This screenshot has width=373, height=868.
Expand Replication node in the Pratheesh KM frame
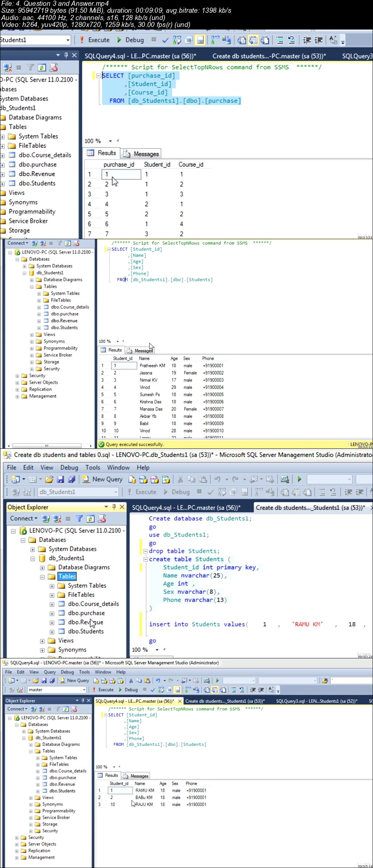(17, 390)
